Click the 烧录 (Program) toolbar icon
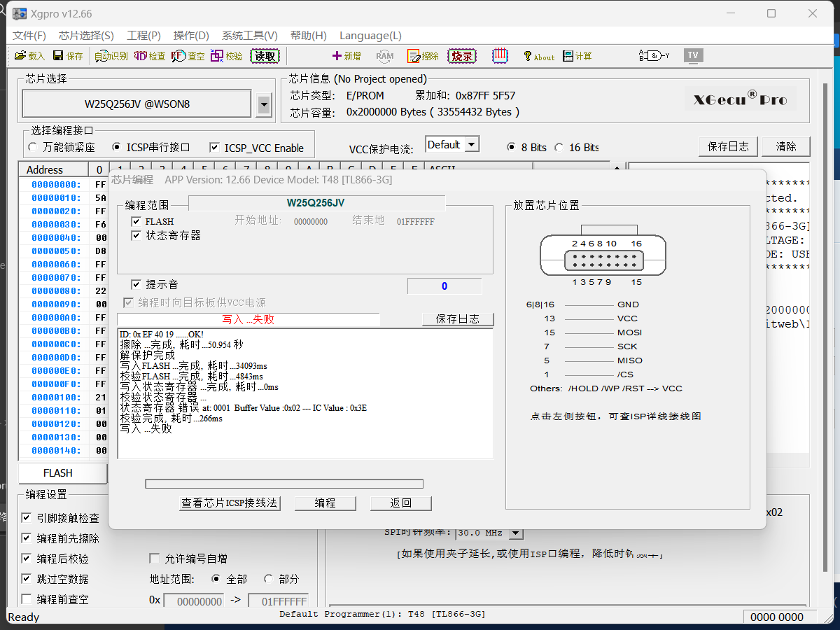Image resolution: width=840 pixels, height=630 pixels. click(462, 56)
